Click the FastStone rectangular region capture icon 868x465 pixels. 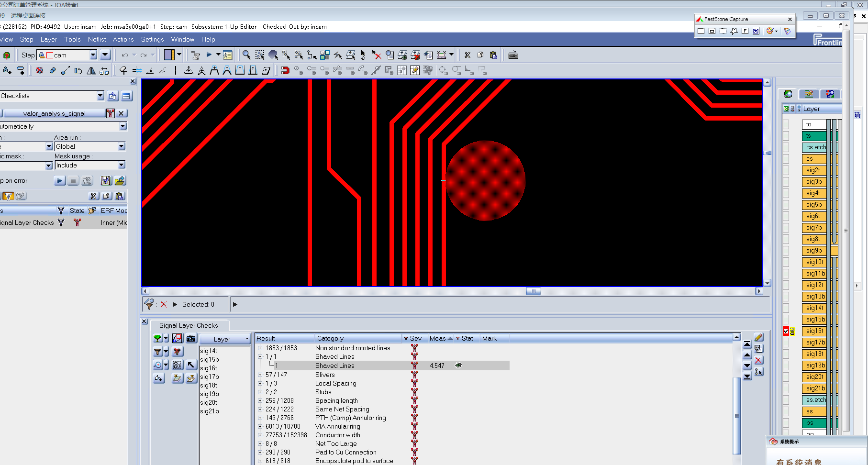point(723,31)
